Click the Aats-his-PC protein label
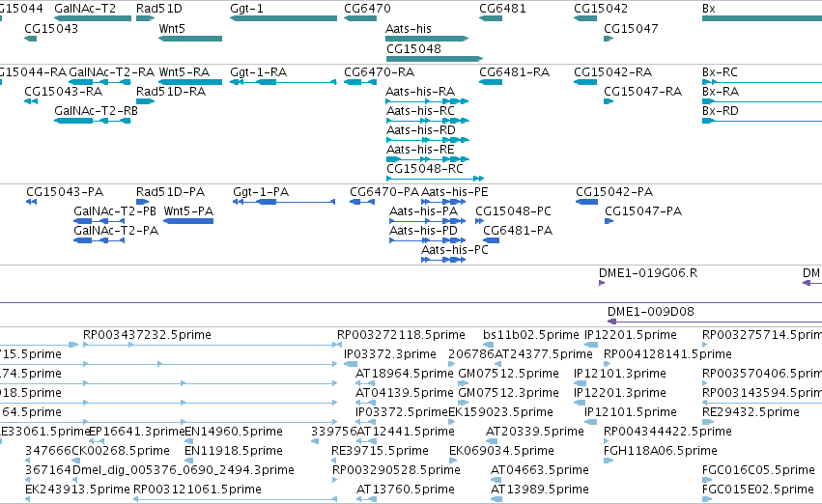The image size is (822, 504). 455,250
